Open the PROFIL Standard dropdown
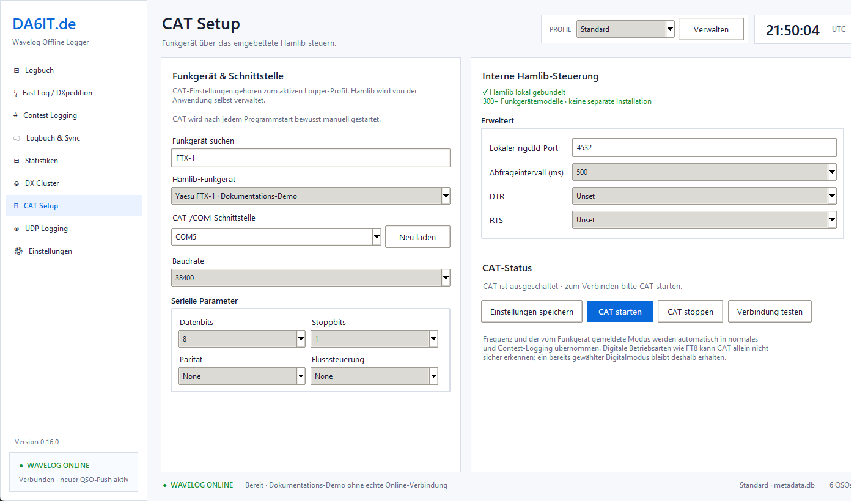The width and height of the screenshot is (868, 501). [x=625, y=29]
